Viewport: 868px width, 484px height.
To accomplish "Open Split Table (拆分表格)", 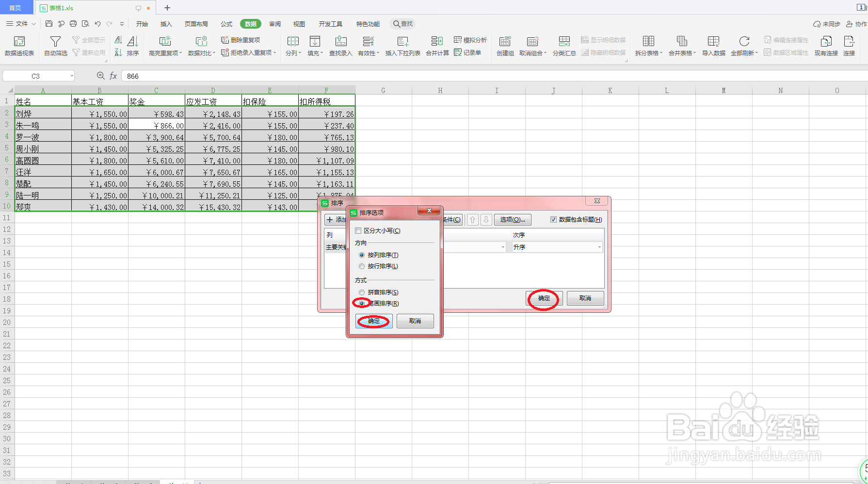I will pos(648,47).
